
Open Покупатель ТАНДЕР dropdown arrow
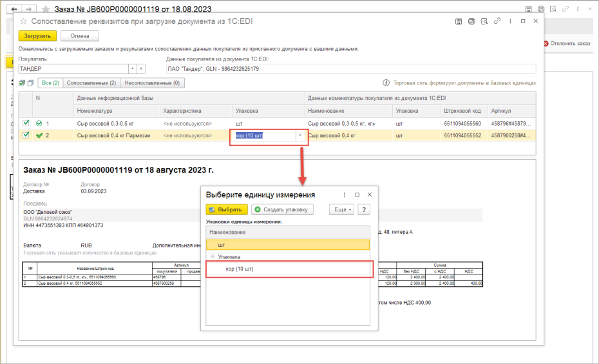click(x=132, y=69)
